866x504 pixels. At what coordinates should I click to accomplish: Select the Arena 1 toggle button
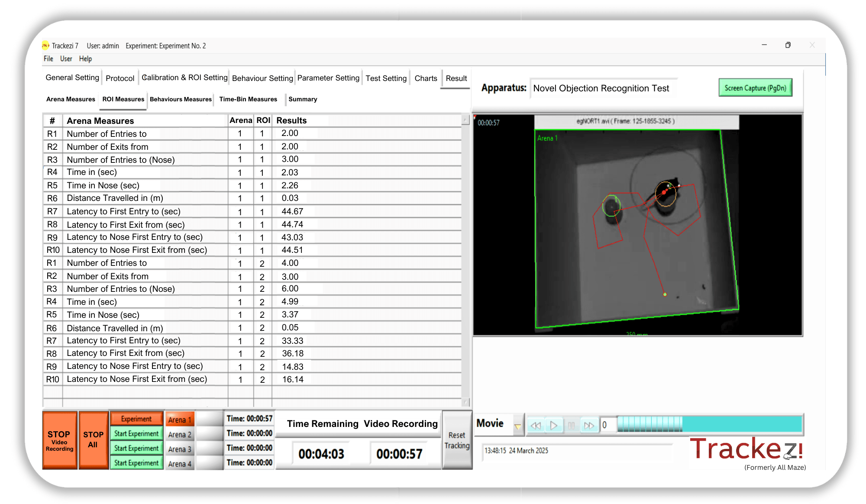[x=179, y=420]
